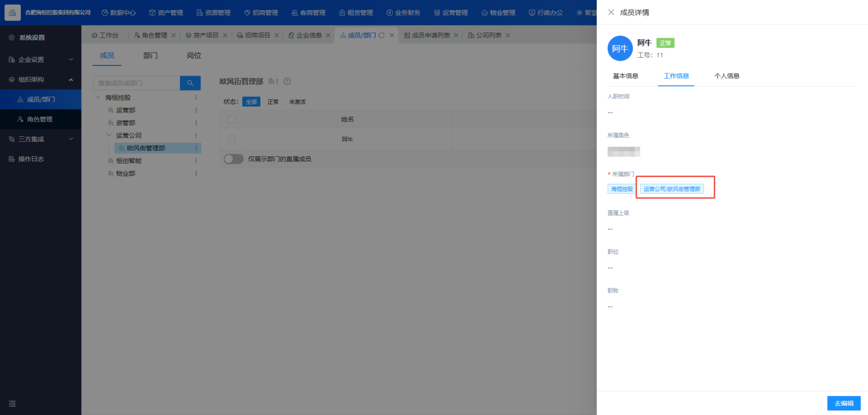
Task: Switch to 基本信息 tab
Action: 626,76
